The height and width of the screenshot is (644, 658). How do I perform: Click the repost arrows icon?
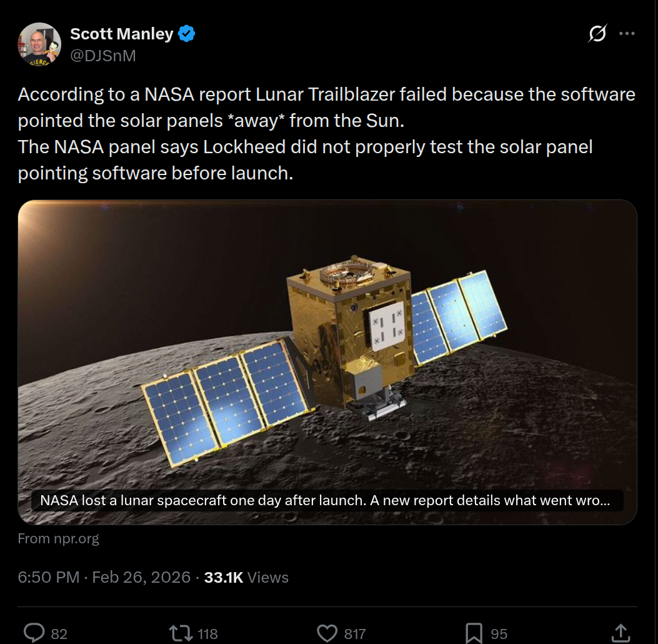click(x=181, y=633)
